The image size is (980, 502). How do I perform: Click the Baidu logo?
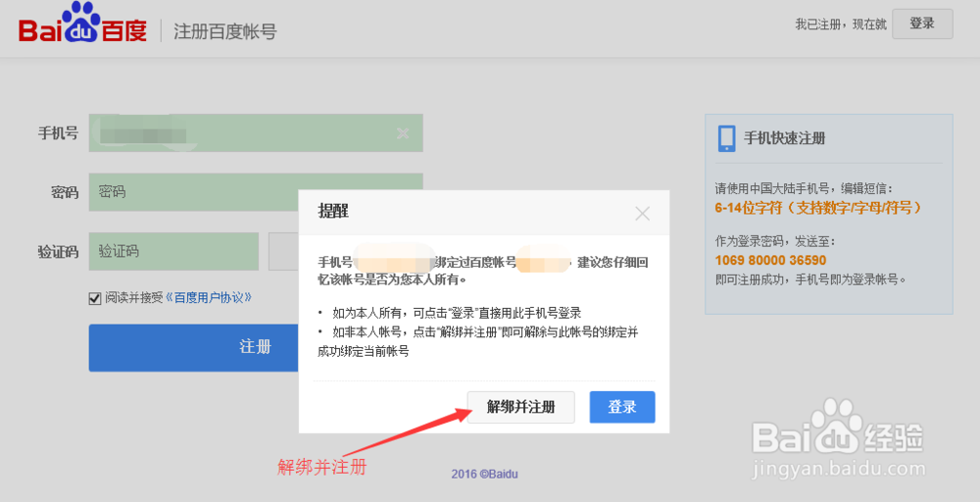tap(83, 24)
